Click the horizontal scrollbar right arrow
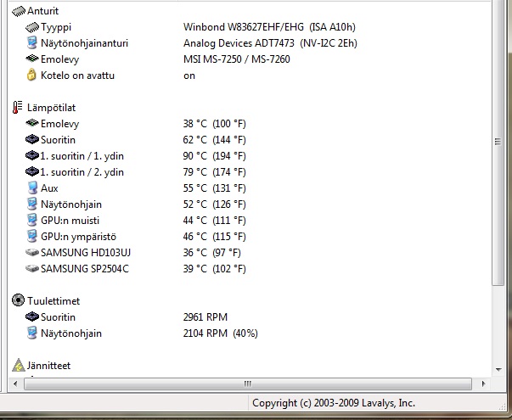The width and height of the screenshot is (512, 420). (483, 384)
